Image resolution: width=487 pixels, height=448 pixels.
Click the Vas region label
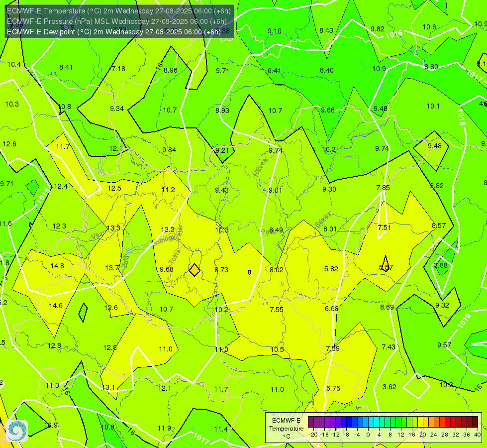(x=97, y=236)
